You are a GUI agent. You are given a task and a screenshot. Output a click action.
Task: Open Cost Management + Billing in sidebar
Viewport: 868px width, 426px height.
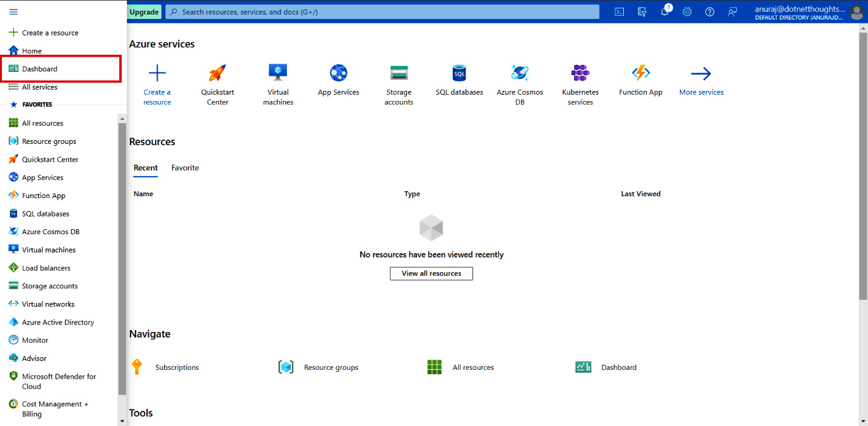pos(49,409)
